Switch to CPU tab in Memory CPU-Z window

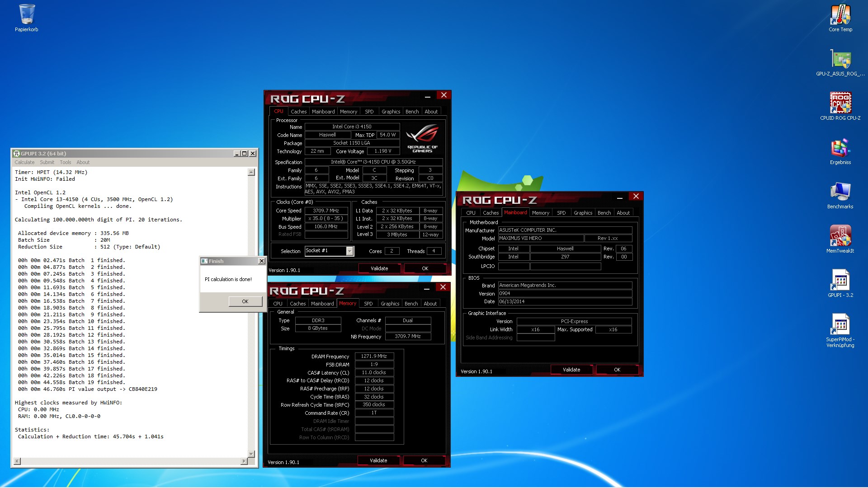278,304
